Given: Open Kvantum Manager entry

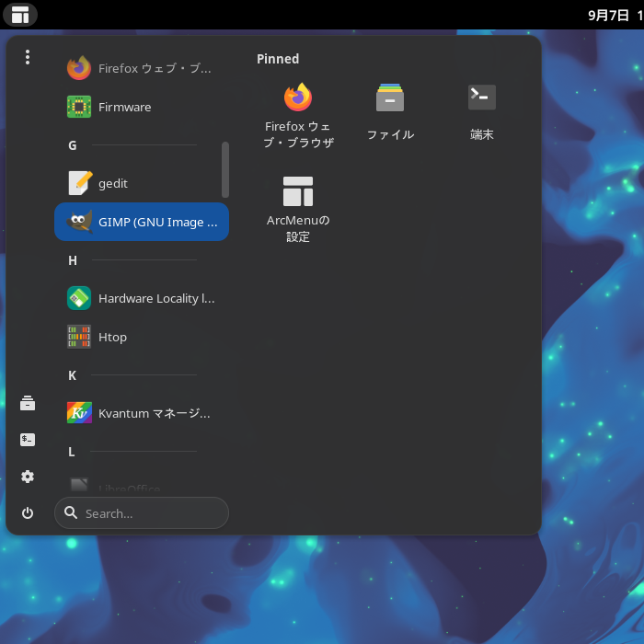Looking at the screenshot, I should tap(142, 413).
